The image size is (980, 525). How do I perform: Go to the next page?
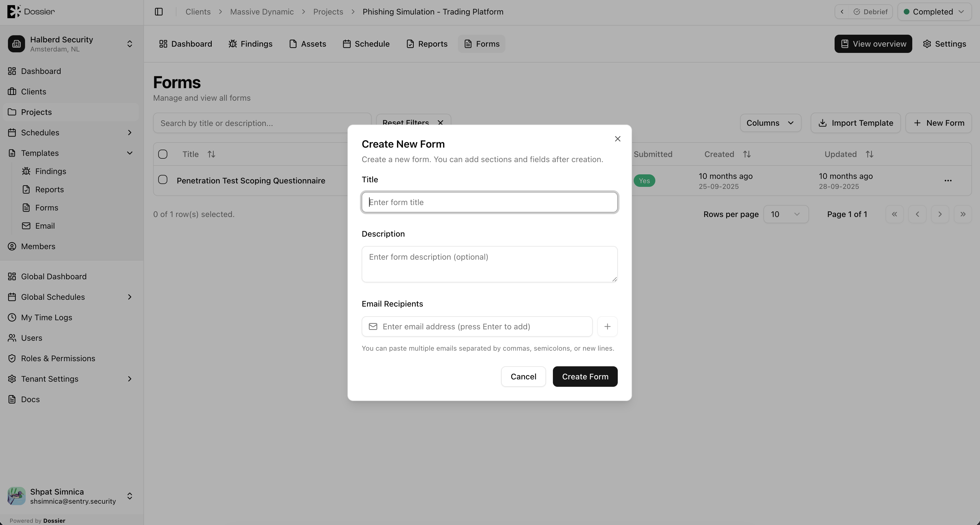pos(940,214)
